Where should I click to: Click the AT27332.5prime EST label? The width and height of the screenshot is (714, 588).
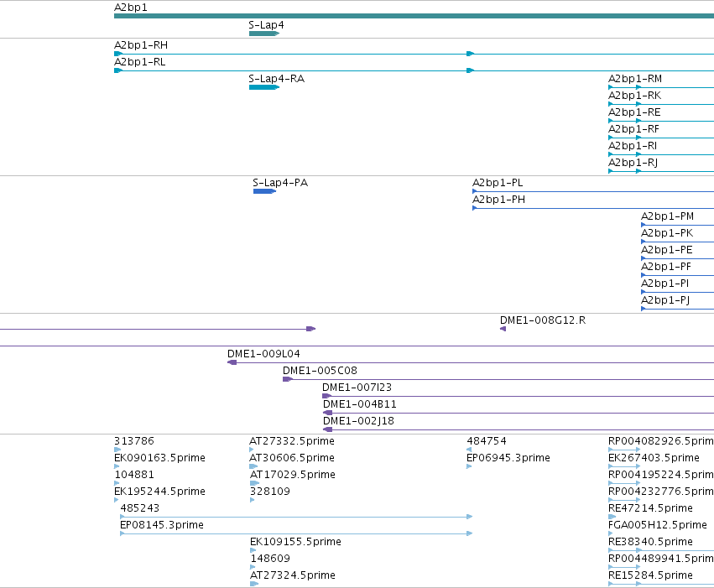pyautogui.click(x=292, y=441)
